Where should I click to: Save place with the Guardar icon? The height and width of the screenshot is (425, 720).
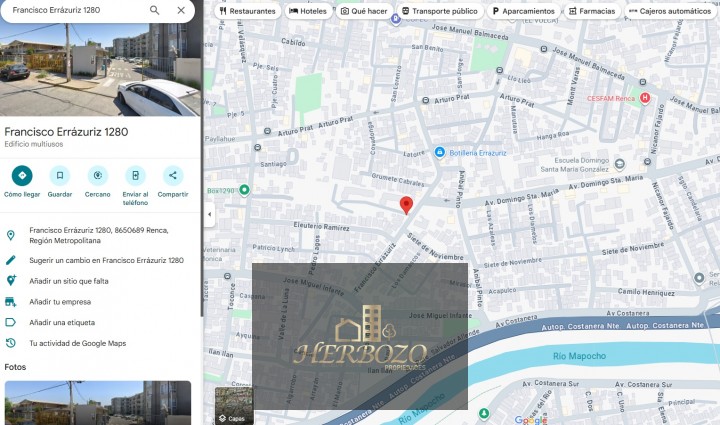(60, 176)
